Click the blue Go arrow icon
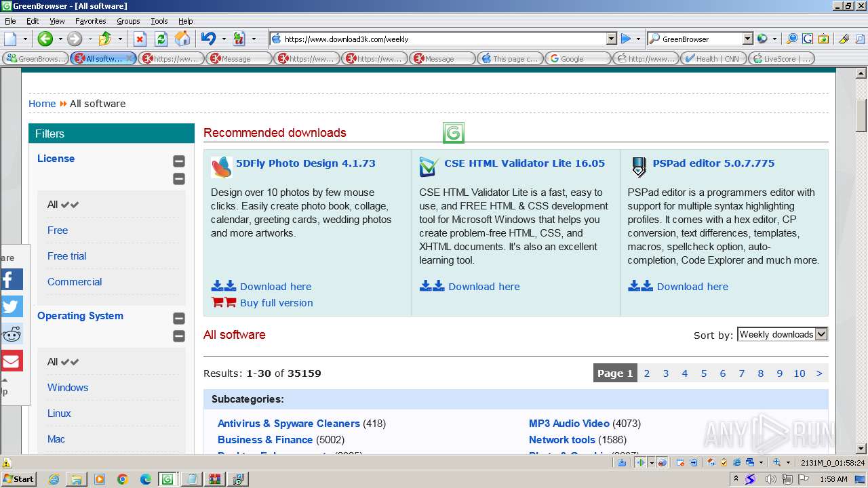 click(626, 39)
